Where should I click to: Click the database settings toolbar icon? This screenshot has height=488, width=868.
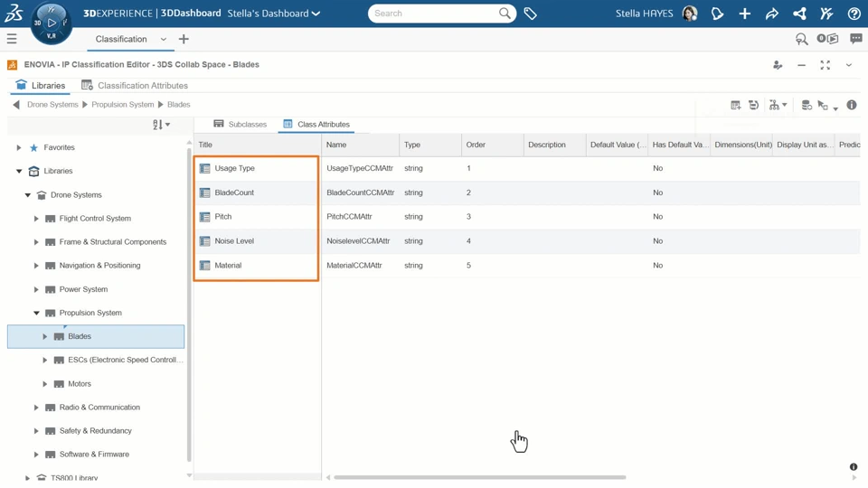(807, 105)
